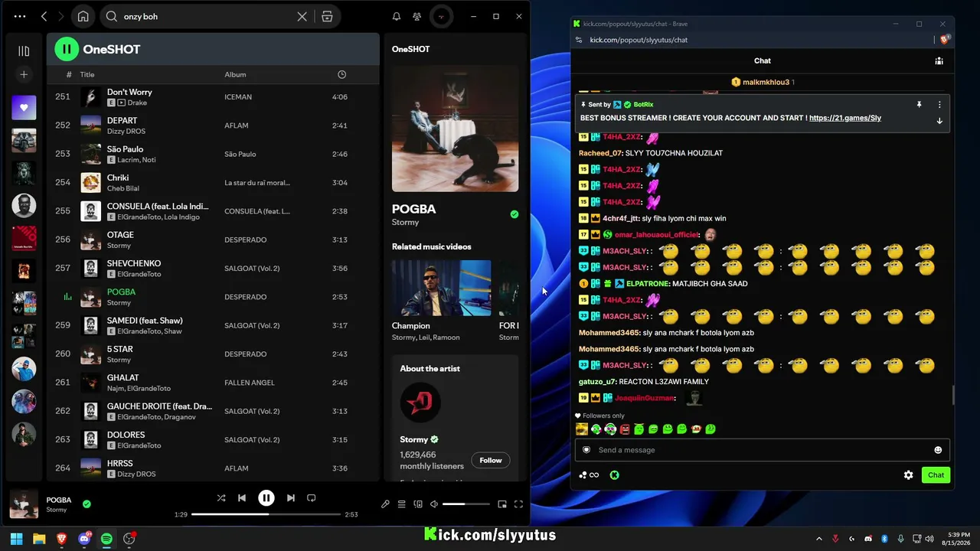Enter Spotify full screen mode
This screenshot has height=551, width=980.
518,504
